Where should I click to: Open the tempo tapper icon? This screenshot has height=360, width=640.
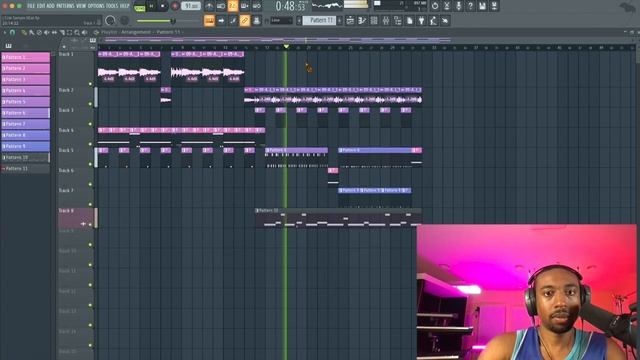[433, 20]
